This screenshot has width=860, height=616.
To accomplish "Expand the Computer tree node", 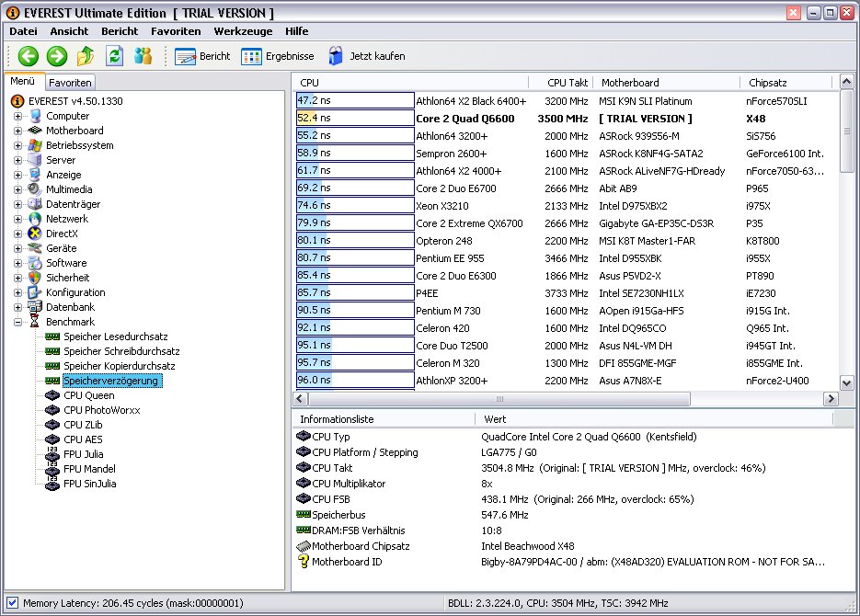I will 18,116.
